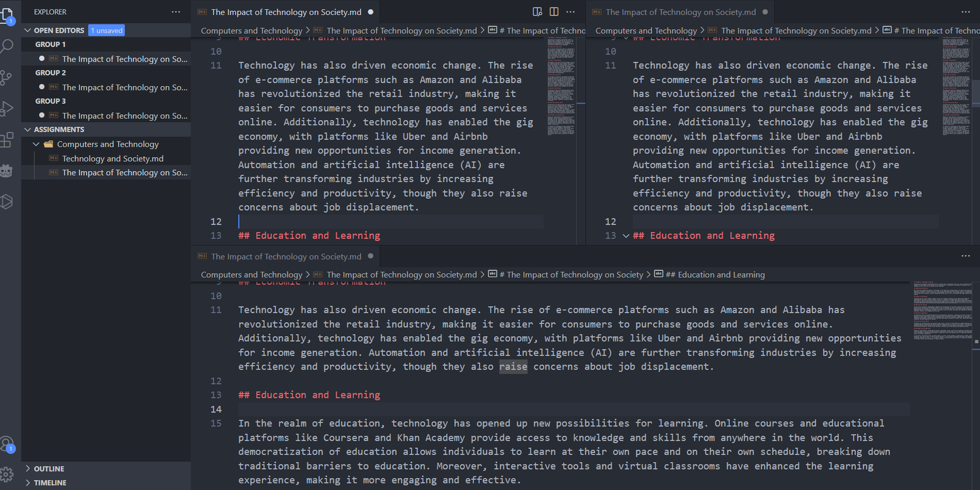The width and height of the screenshot is (980, 490).
Task: Open more actions for second editor group
Action: tap(966, 12)
